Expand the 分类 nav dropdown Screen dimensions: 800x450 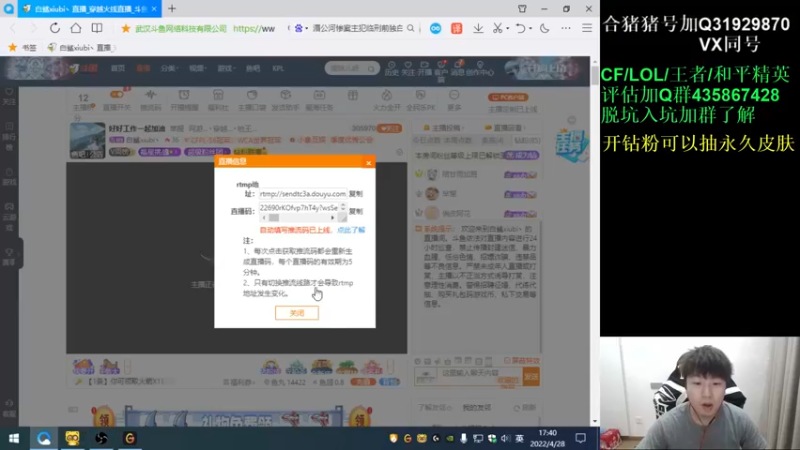coord(169,68)
